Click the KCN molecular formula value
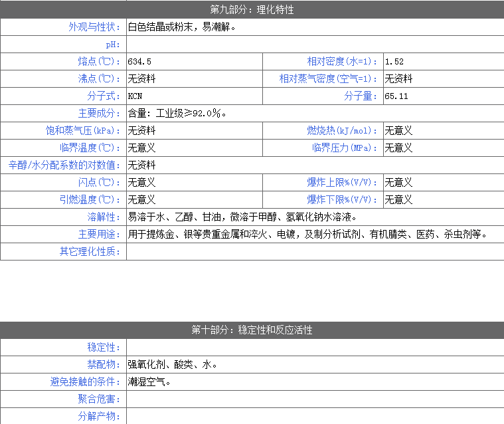Image resolution: width=504 pixels, height=424 pixels. click(x=135, y=96)
